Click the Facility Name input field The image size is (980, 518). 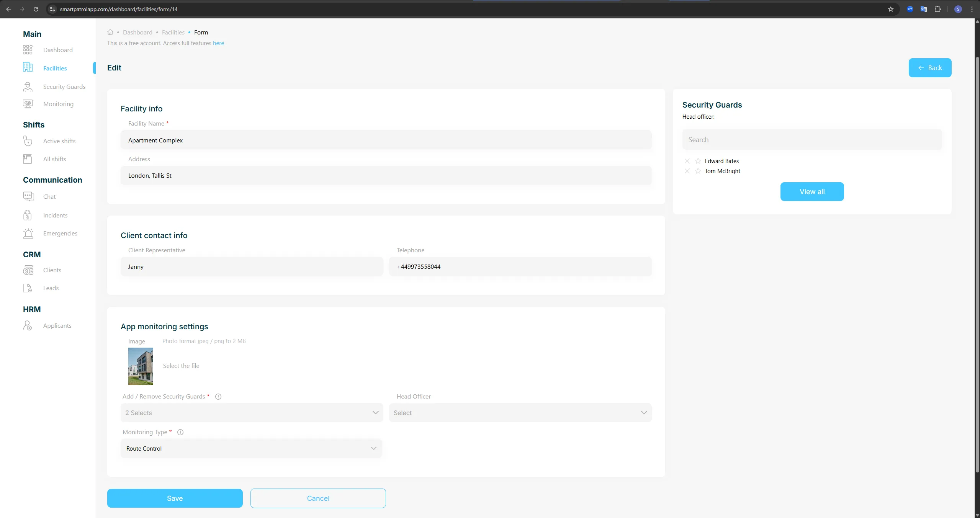[386, 140]
